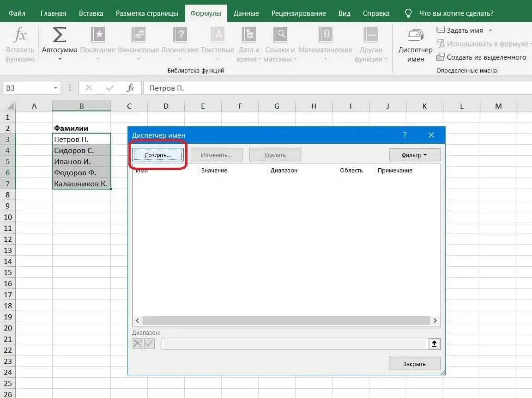Click Создать из выделенного command

click(481, 57)
